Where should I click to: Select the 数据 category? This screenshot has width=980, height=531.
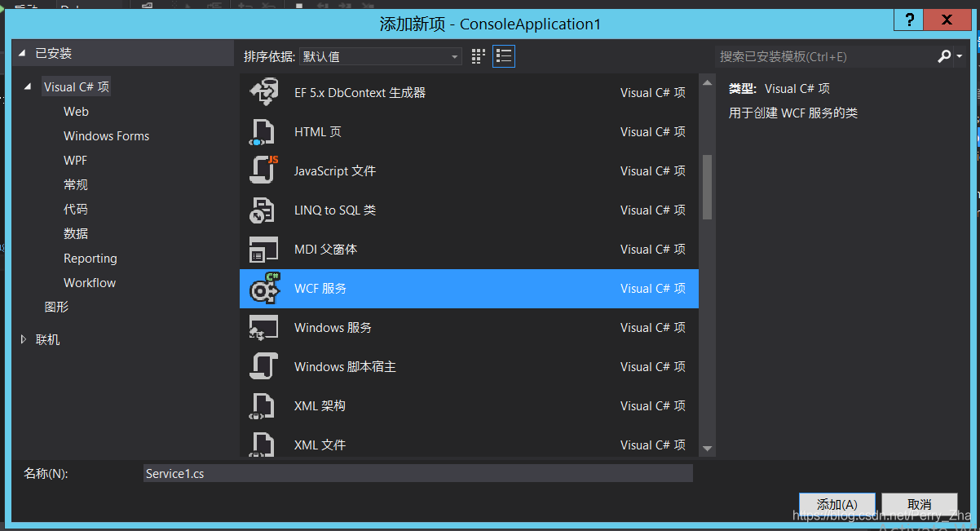pos(76,234)
